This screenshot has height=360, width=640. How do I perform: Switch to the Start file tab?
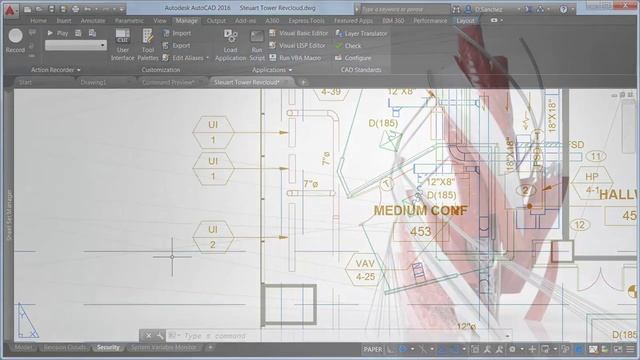(25, 82)
